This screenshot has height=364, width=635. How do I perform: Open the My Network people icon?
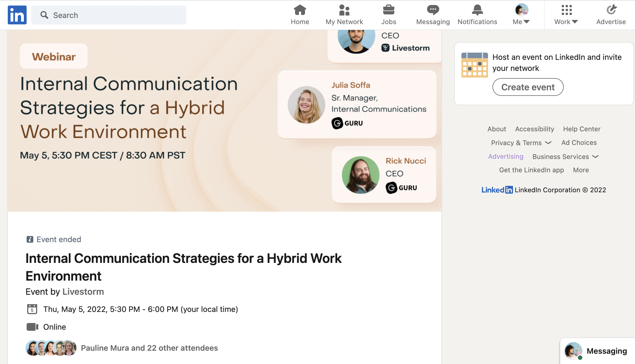[x=344, y=10]
